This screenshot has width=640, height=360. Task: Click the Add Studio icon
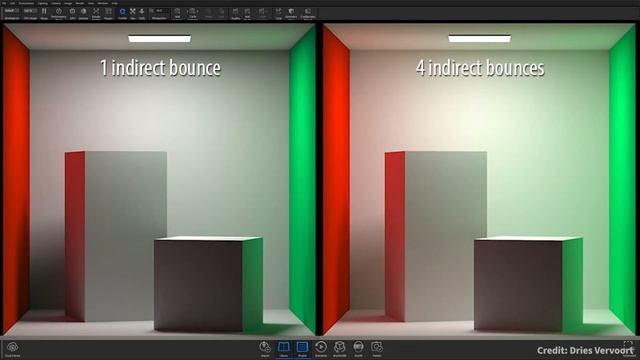(x=247, y=11)
